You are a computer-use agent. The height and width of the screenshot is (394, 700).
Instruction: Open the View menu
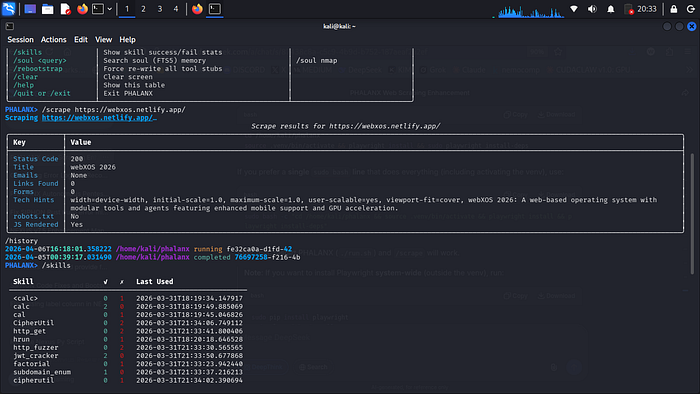point(104,40)
